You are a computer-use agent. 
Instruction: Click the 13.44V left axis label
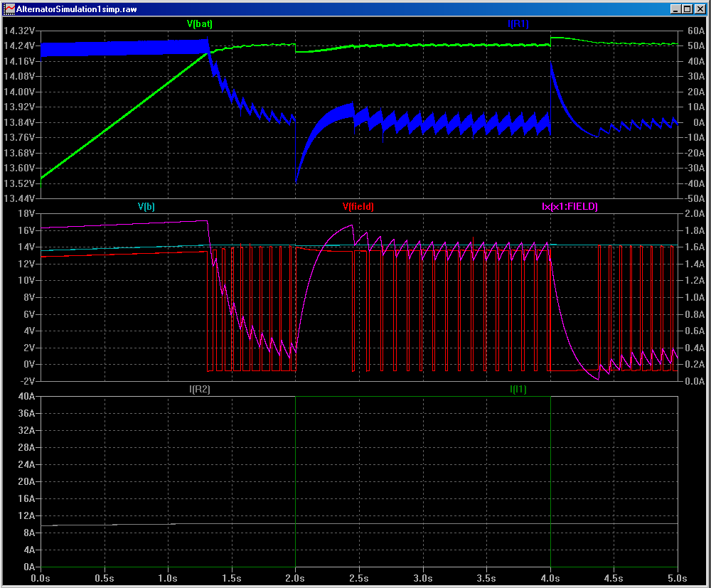pyautogui.click(x=19, y=198)
